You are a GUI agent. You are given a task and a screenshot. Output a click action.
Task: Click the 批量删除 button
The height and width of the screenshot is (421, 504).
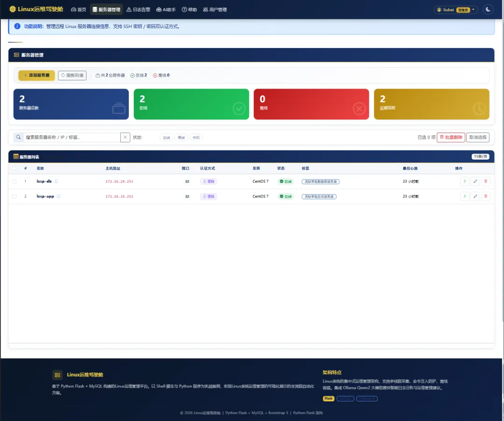click(x=451, y=137)
